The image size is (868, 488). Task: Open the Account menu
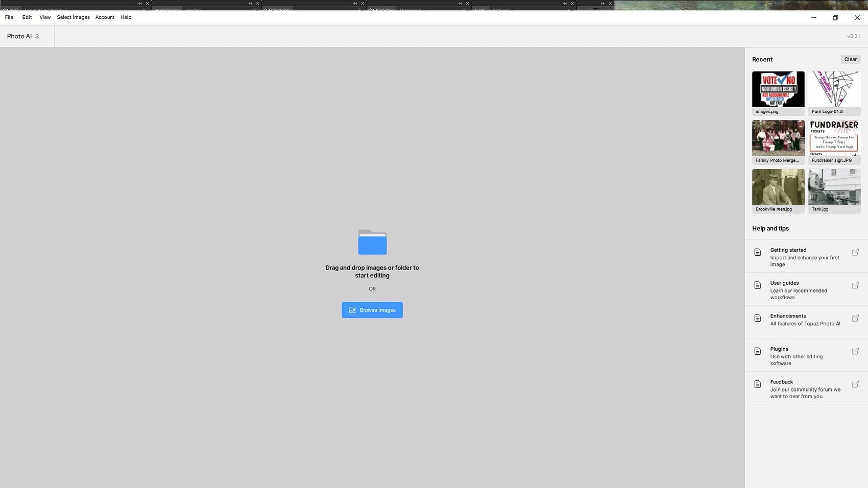[105, 17]
